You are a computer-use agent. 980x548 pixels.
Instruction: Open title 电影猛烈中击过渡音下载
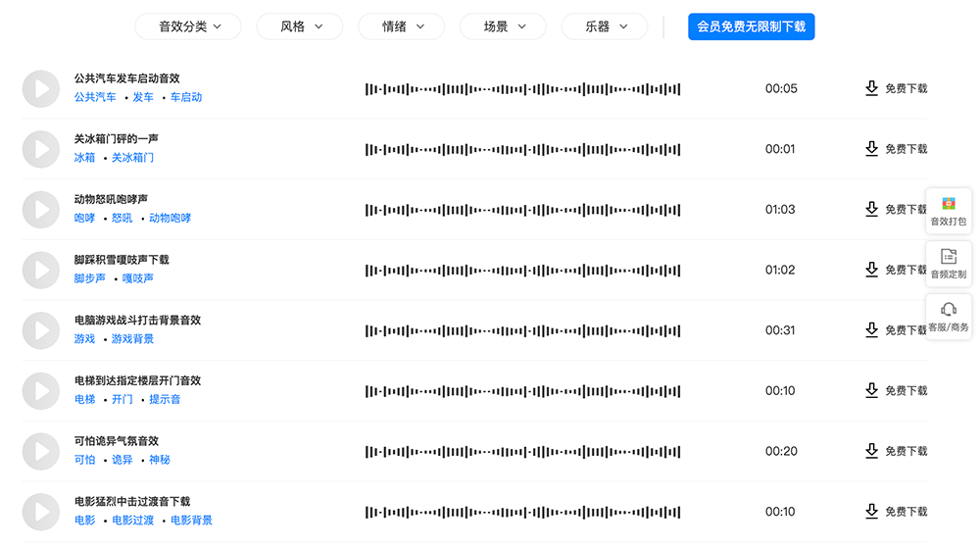pos(132,501)
